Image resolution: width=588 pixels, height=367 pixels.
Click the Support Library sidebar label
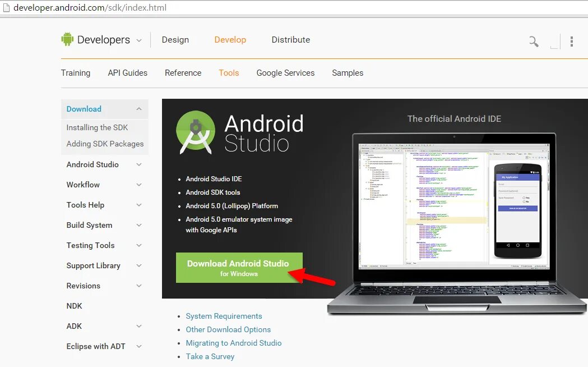tap(94, 265)
